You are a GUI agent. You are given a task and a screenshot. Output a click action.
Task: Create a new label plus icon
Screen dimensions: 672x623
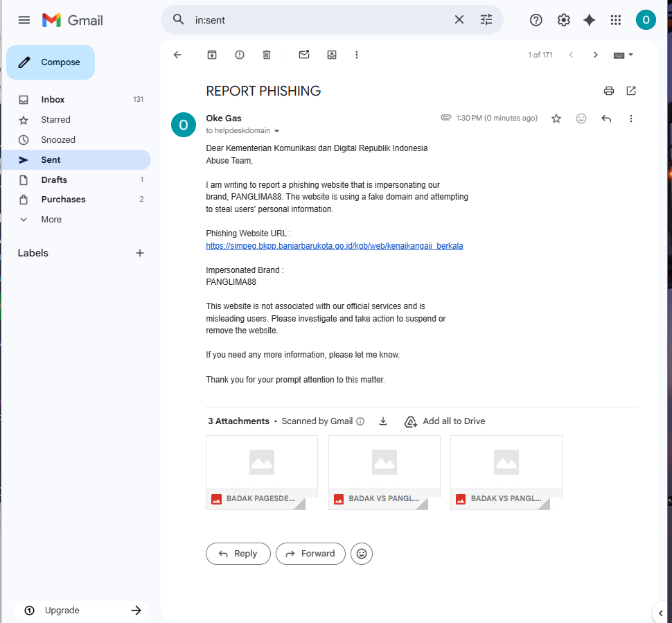click(x=140, y=253)
